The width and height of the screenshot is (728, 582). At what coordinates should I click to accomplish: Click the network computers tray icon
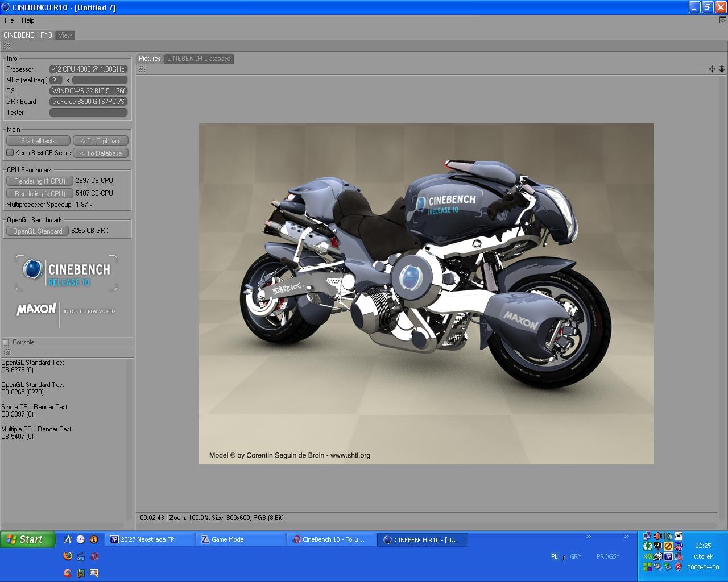click(647, 536)
